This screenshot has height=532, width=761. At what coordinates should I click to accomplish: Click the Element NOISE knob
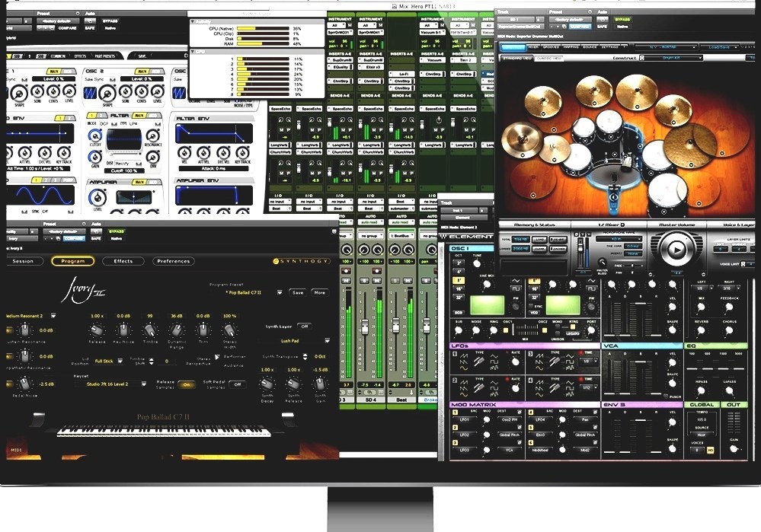[x=476, y=331]
